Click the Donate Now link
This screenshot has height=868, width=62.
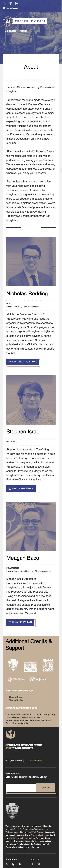tap(10, 8)
